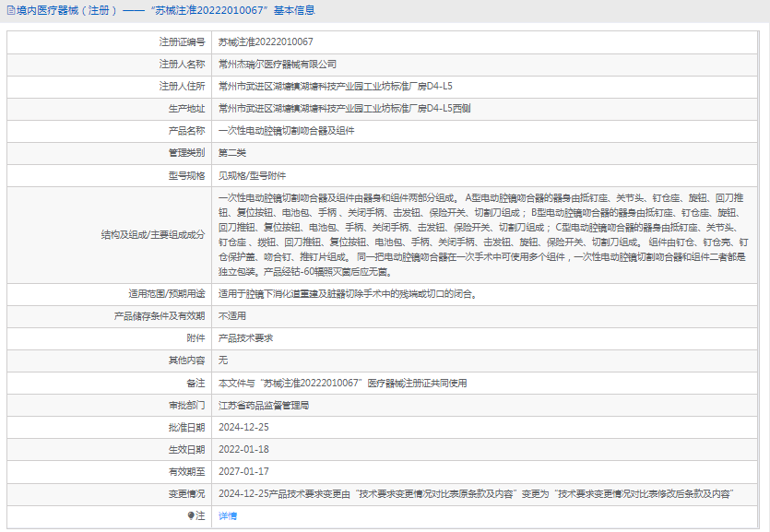Select the 变更情况 text about 技术要求变更

(x=476, y=493)
